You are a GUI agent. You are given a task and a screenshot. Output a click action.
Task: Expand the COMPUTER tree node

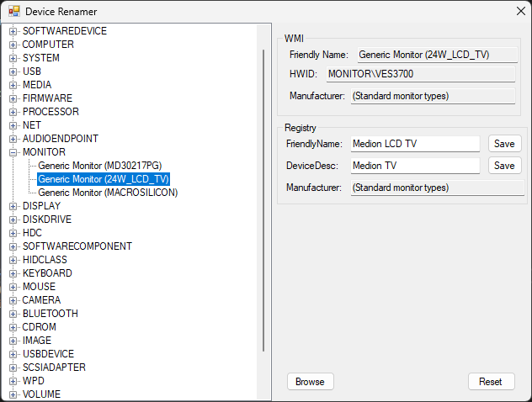click(13, 45)
